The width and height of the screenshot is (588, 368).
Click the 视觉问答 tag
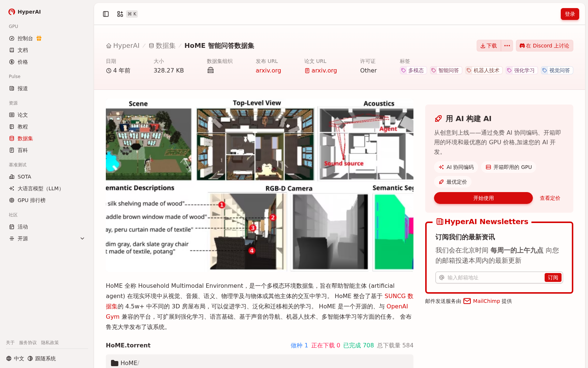[557, 70]
